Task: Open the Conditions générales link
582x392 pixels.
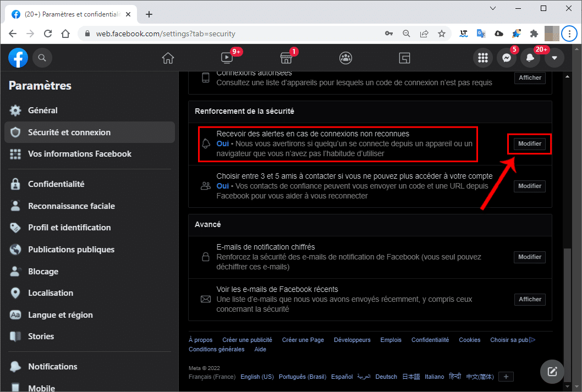Action: tap(216, 349)
